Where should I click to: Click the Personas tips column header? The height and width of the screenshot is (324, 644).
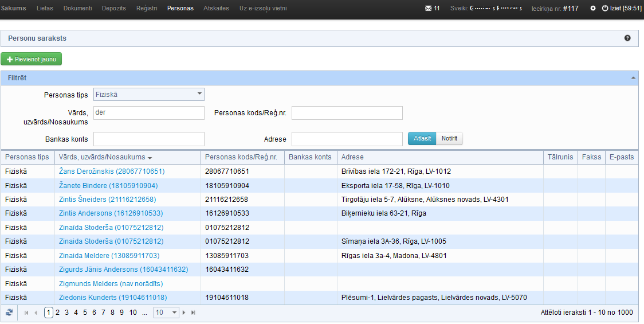(28, 157)
